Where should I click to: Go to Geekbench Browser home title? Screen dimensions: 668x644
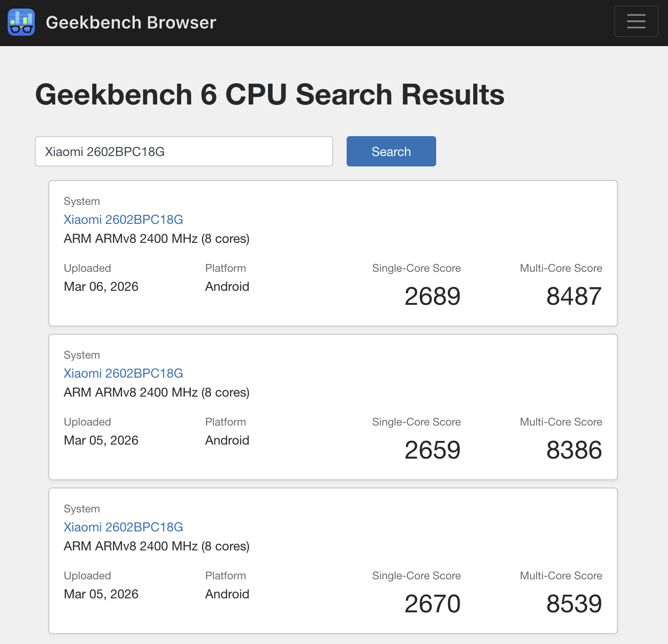click(x=131, y=23)
